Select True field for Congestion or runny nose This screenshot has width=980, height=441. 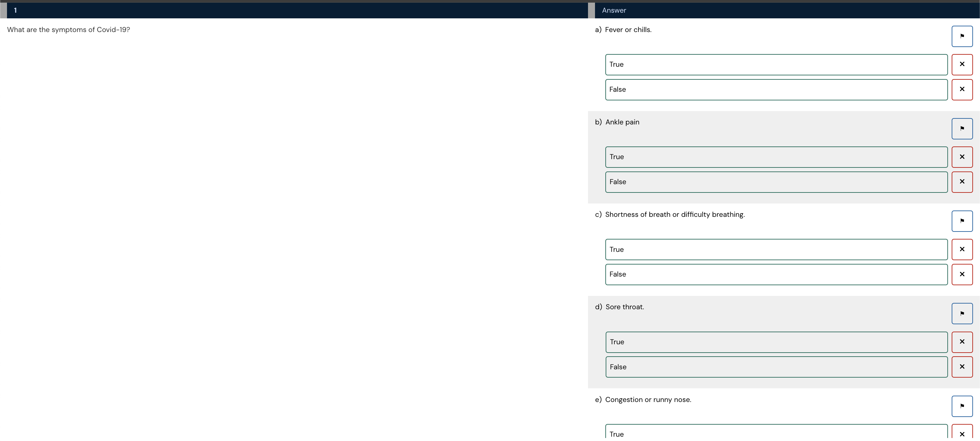pos(776,433)
